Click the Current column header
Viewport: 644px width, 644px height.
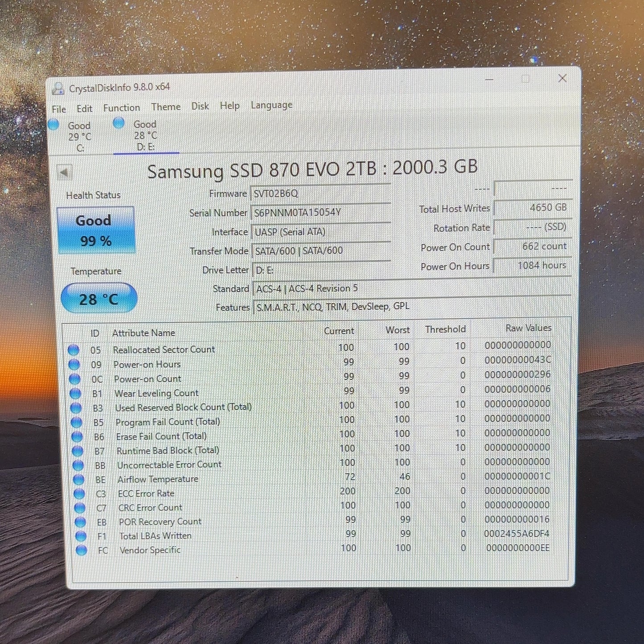click(x=339, y=331)
